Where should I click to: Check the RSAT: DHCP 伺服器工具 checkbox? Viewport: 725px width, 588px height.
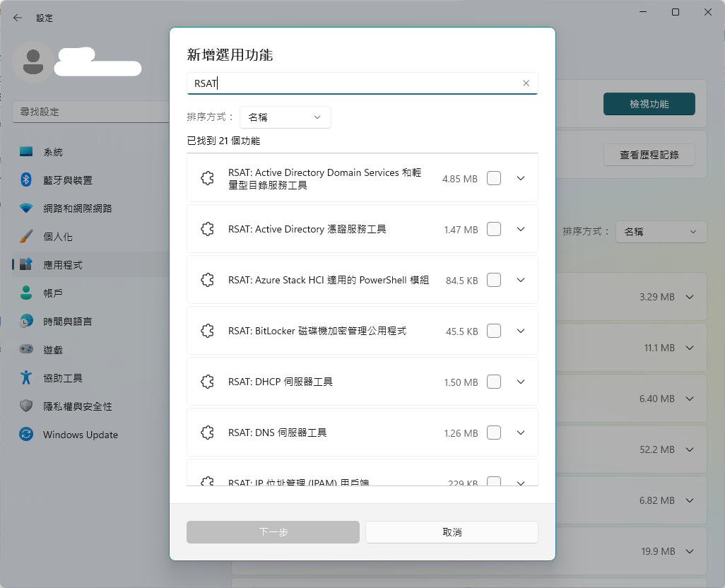pos(494,382)
